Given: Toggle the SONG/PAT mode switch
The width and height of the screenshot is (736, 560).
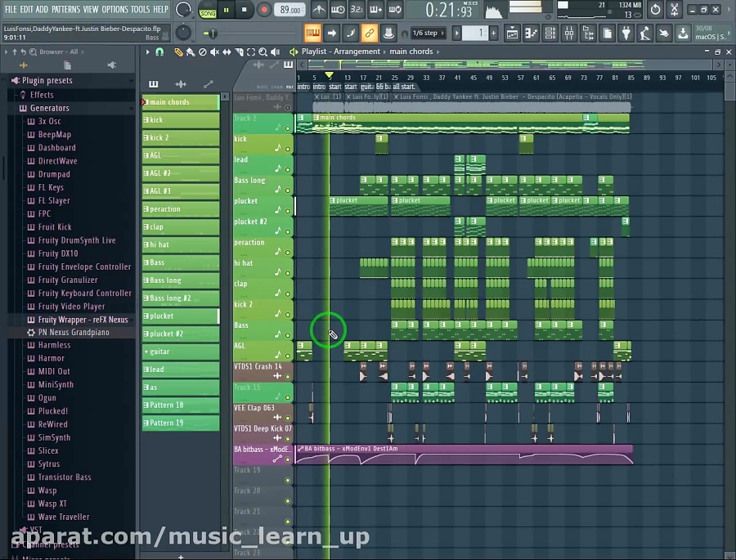Looking at the screenshot, I should click(208, 10).
